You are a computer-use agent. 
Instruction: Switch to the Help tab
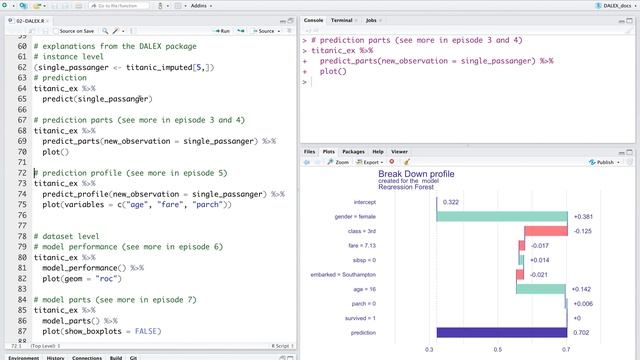coord(378,152)
